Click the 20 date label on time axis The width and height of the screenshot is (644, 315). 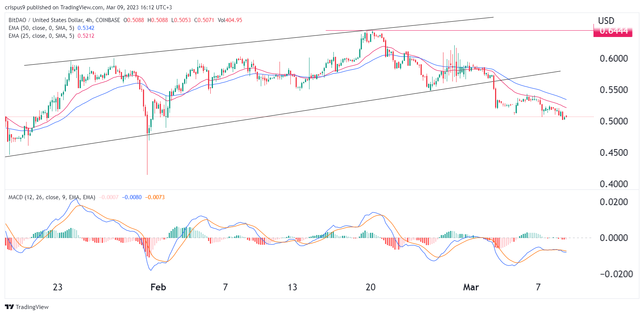pyautogui.click(x=370, y=287)
